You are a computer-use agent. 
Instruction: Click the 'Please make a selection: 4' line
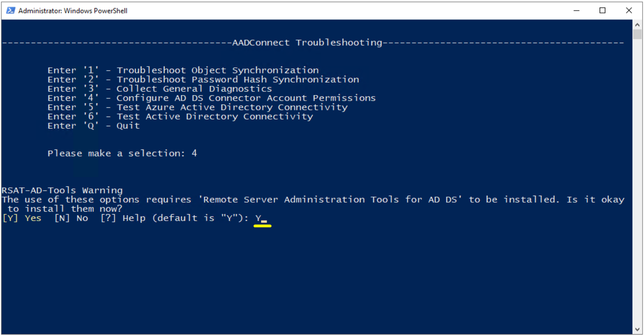pos(122,153)
